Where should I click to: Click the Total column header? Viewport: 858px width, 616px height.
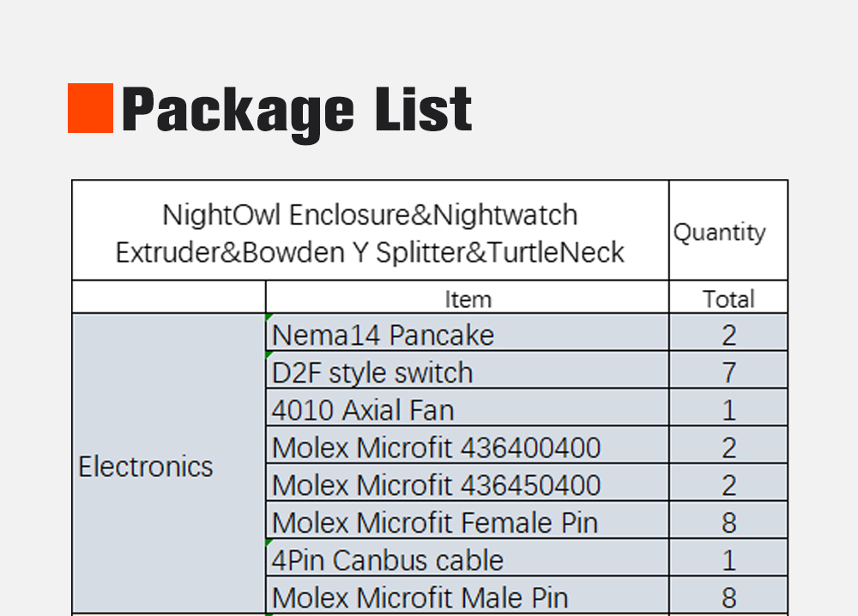(x=728, y=299)
